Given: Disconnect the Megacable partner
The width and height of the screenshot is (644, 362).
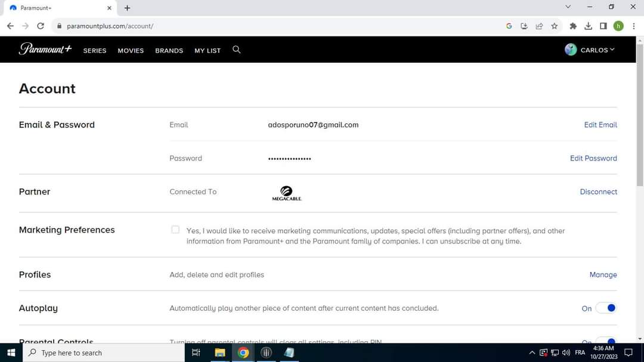Looking at the screenshot, I should tap(599, 192).
